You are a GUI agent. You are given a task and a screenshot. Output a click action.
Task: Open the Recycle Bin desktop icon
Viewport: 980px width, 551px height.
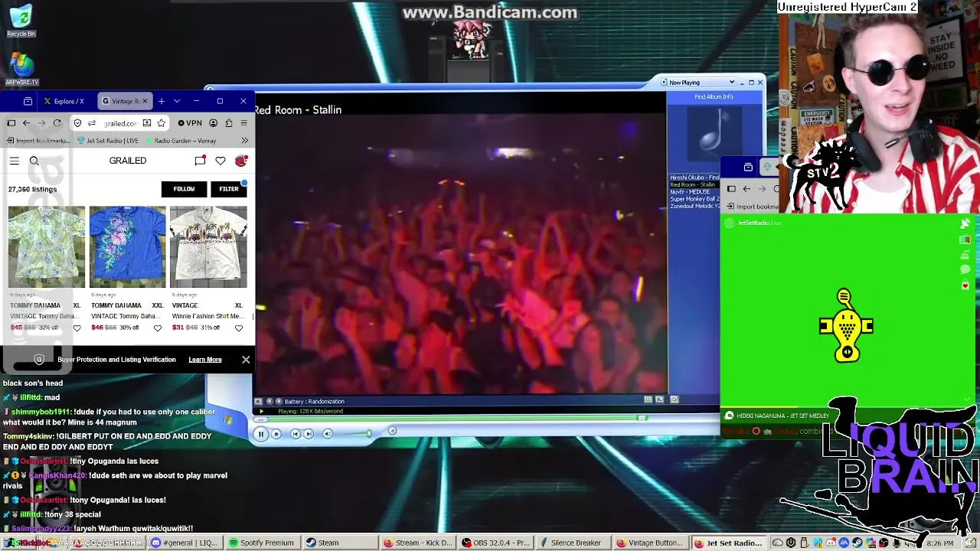tap(21, 21)
